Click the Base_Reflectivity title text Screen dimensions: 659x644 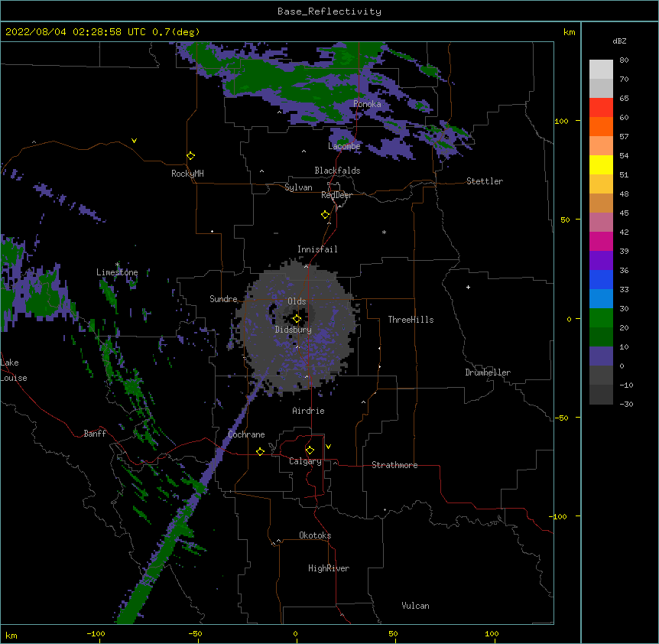329,11
